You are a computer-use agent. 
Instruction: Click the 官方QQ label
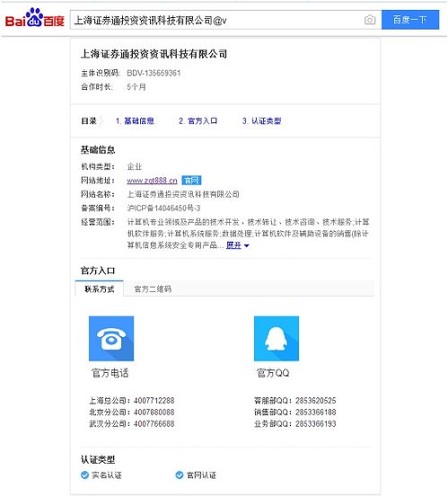pos(273,373)
